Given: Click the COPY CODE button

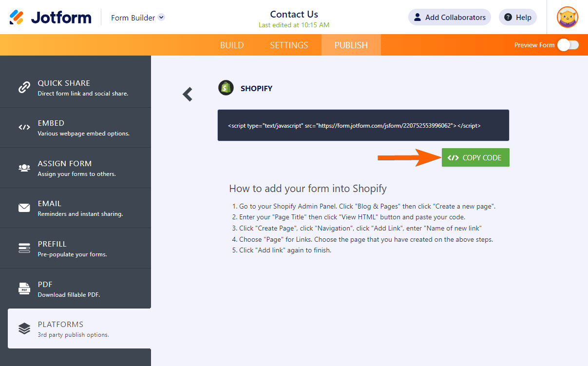Looking at the screenshot, I should coord(475,157).
